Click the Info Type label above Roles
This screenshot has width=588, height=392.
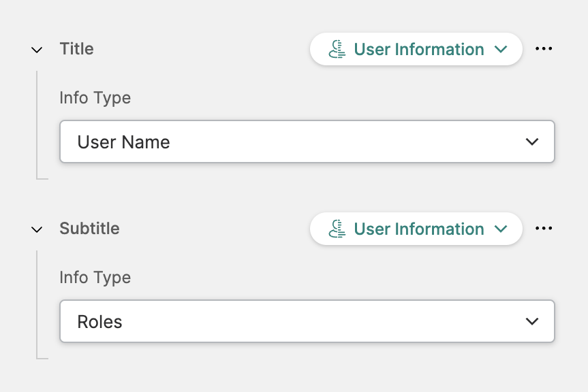(x=95, y=278)
